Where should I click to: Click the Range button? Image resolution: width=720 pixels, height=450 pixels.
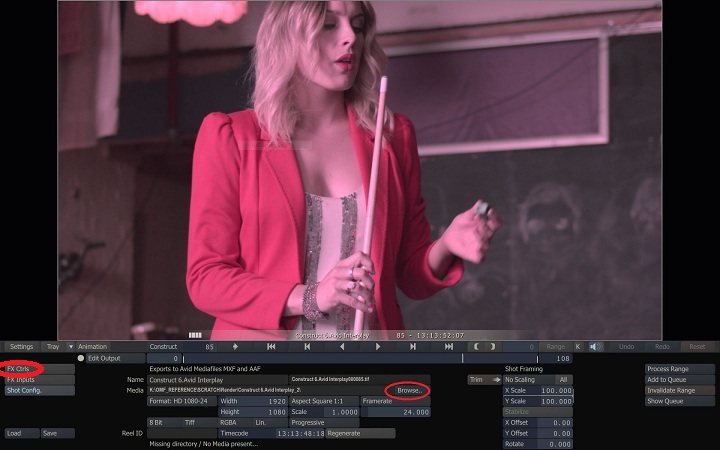pos(555,347)
